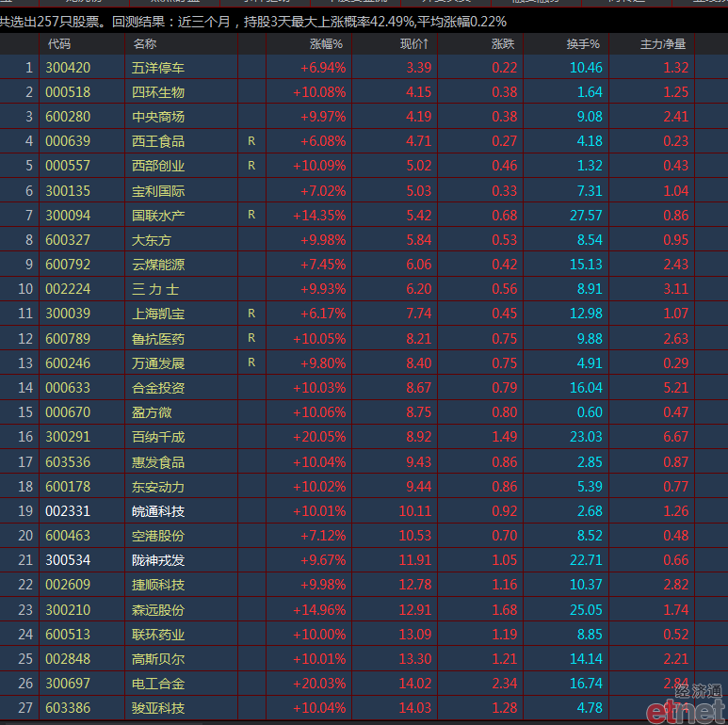Select stock name 陇神戎发
The height and width of the screenshot is (725, 728).
click(158, 560)
